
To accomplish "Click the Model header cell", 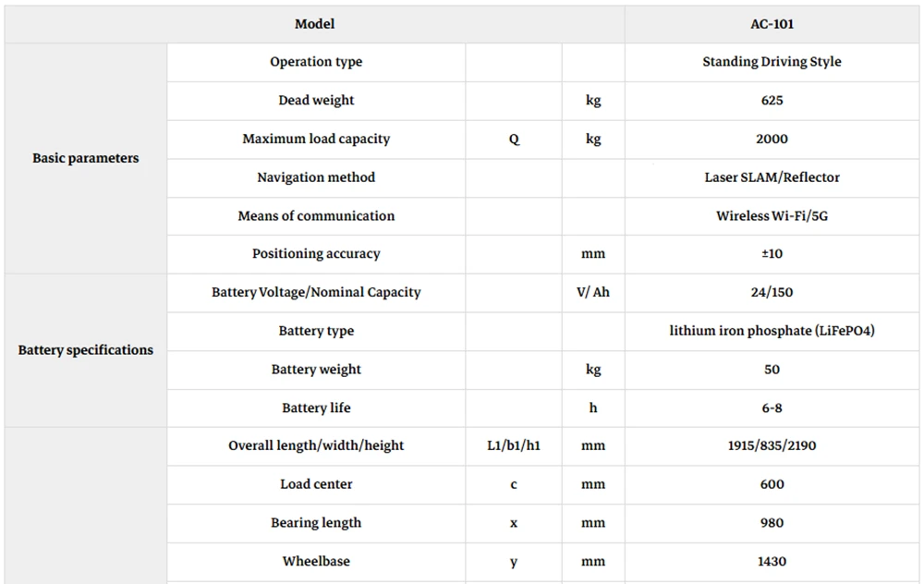I will pos(315,24).
